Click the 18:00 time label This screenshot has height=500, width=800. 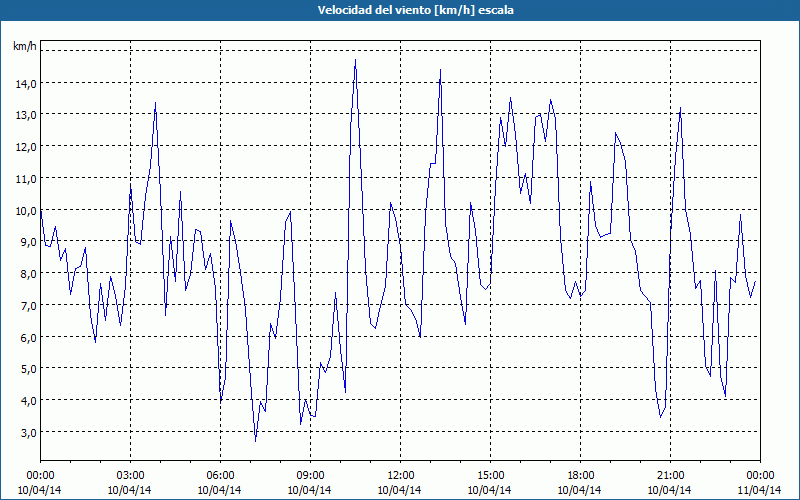coord(580,476)
